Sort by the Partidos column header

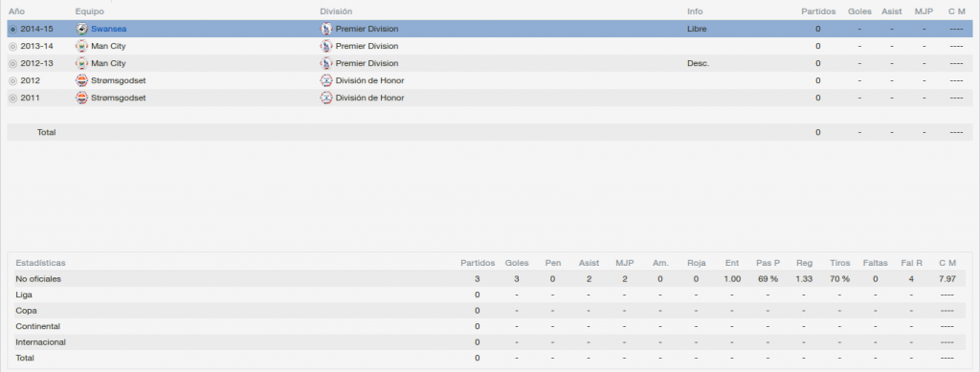click(x=818, y=11)
